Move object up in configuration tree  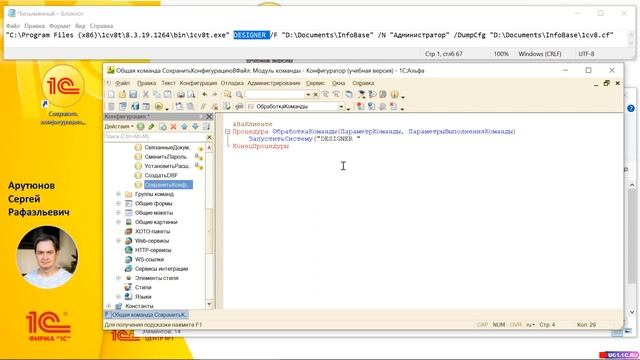click(184, 127)
